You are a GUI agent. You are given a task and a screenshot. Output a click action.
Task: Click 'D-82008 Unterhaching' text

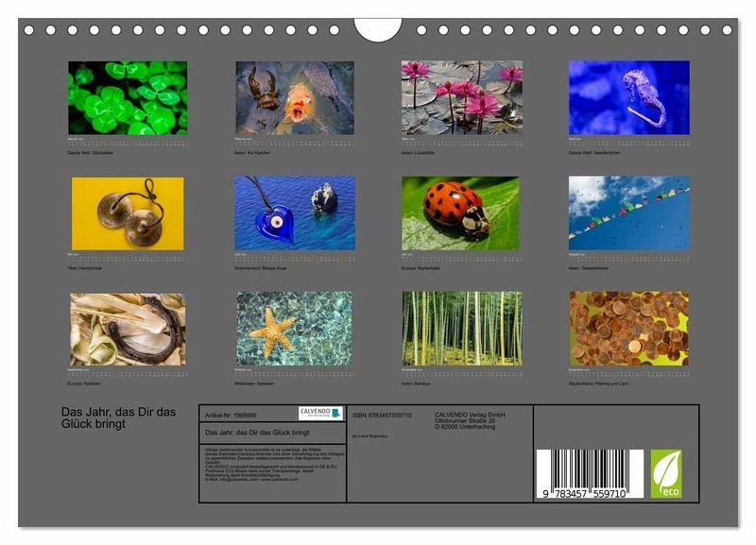[465, 427]
